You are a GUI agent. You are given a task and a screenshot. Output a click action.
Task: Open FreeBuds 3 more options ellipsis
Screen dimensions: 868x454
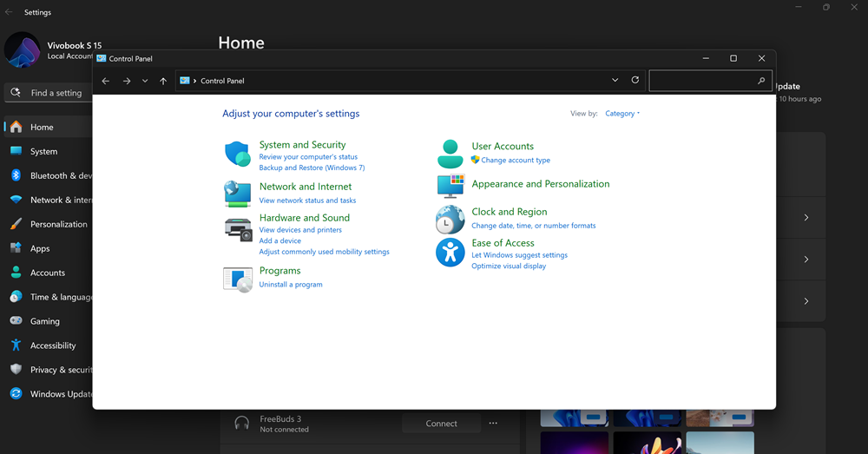click(493, 424)
